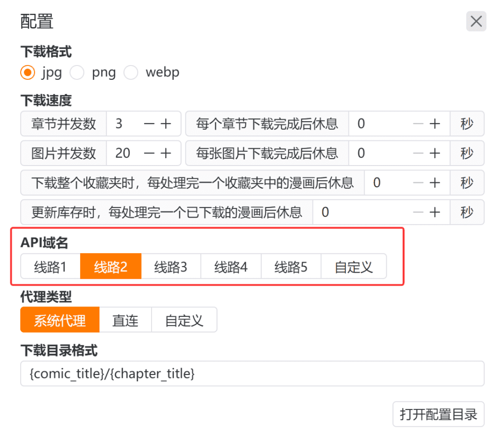Select the webp download format
Screen dimensions: 504x439
[130, 73]
